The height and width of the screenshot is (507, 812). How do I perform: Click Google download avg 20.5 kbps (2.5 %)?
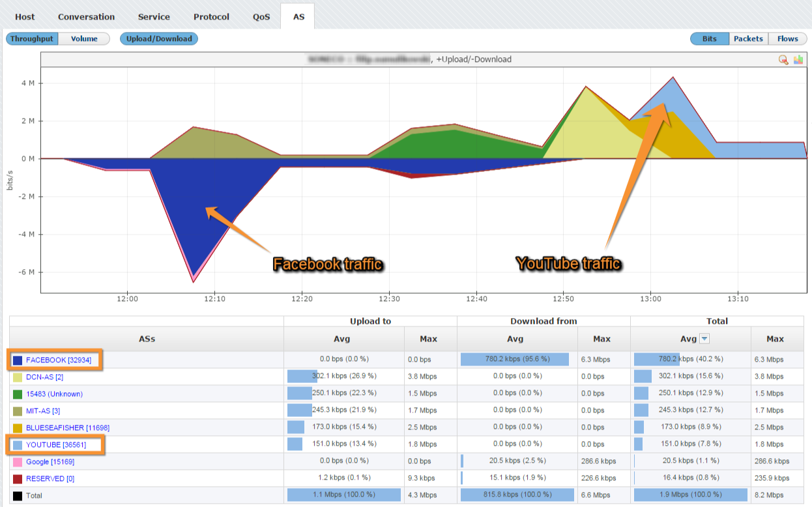[x=517, y=461]
